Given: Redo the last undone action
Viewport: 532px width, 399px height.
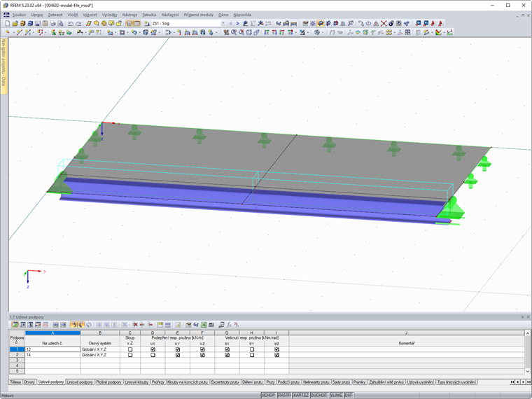Looking at the screenshot, I should click(x=78, y=23).
